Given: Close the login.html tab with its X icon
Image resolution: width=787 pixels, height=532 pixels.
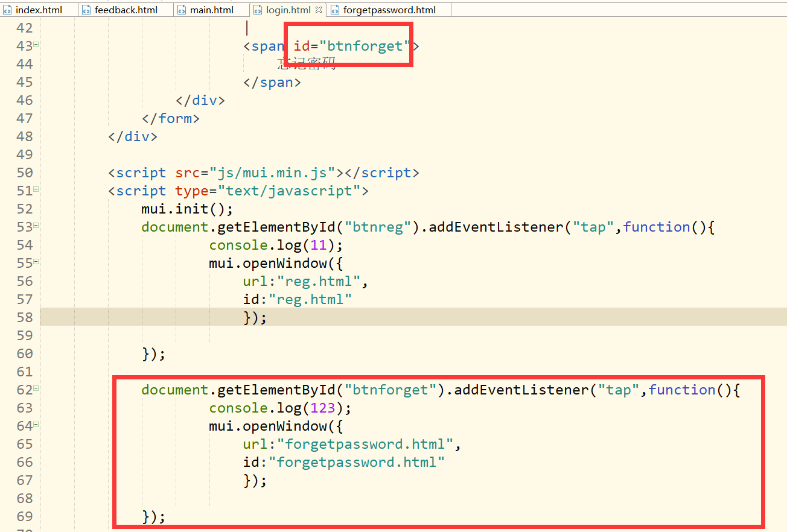Looking at the screenshot, I should pos(319,10).
